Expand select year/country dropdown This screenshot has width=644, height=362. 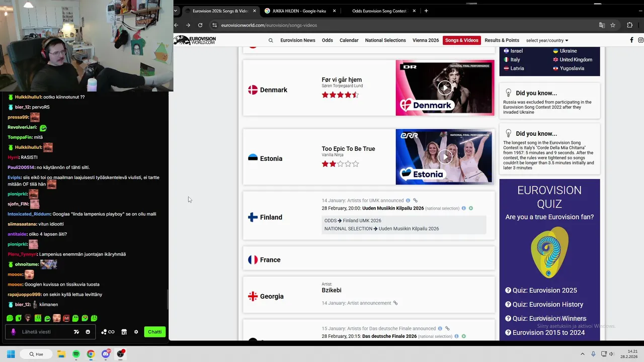pyautogui.click(x=547, y=40)
